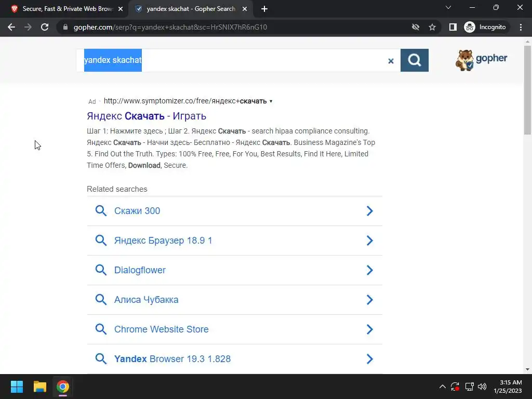Open related search Chrome Website Store
Screen dimensions: 532x399
click(234, 329)
